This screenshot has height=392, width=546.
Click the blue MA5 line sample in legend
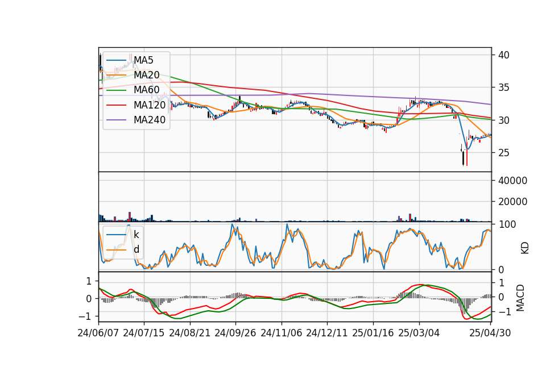point(116,61)
